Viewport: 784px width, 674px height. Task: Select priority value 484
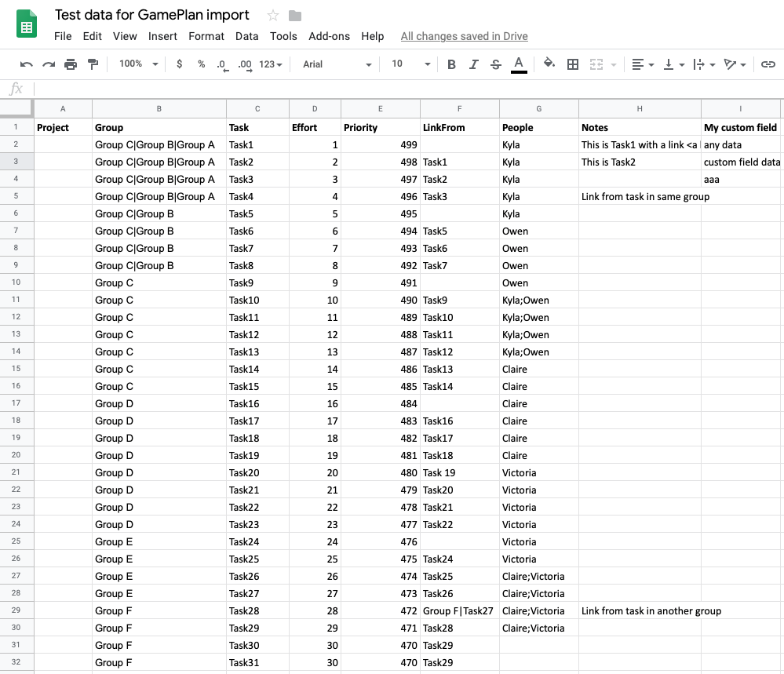click(x=380, y=403)
